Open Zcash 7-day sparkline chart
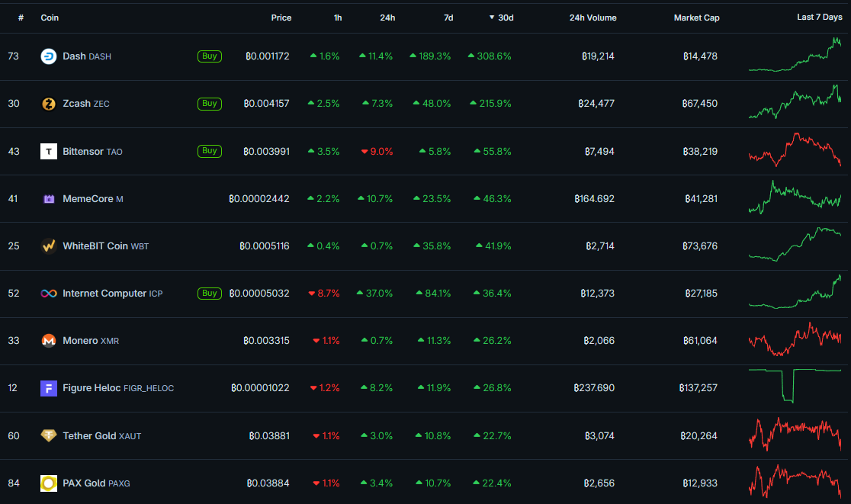The height and width of the screenshot is (504, 851). [795, 101]
